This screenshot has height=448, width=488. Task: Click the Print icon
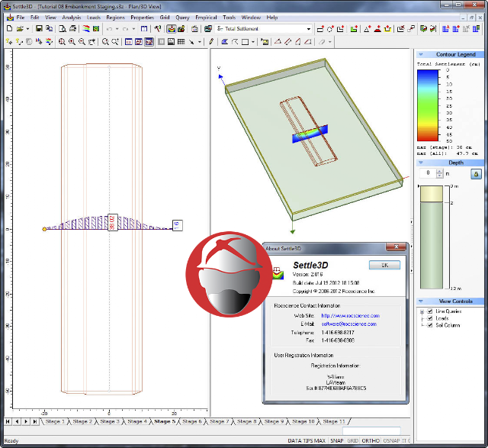73,29
